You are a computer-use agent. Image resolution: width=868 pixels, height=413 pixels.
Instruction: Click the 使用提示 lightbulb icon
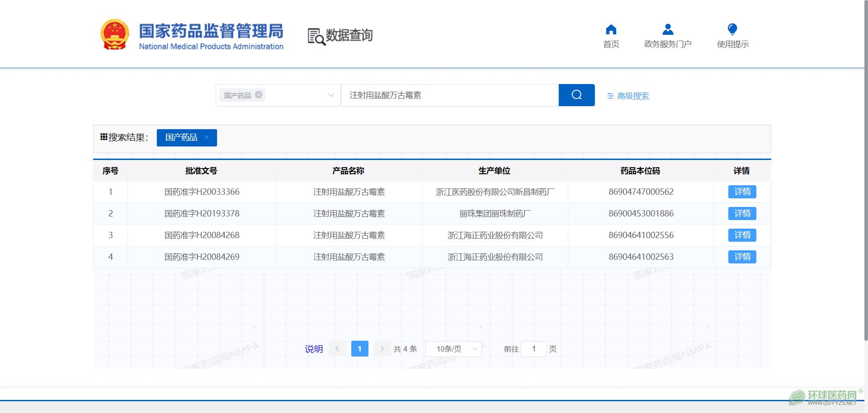click(x=732, y=30)
